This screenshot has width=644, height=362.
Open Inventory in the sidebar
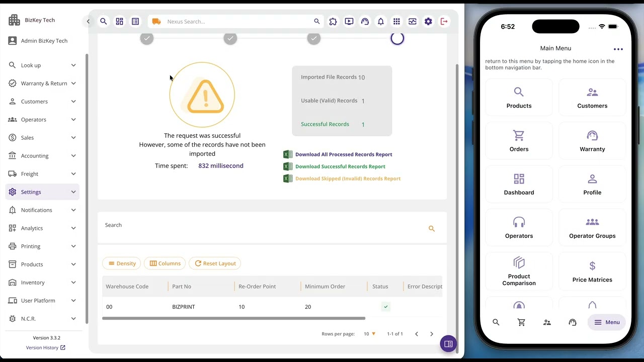point(43,283)
